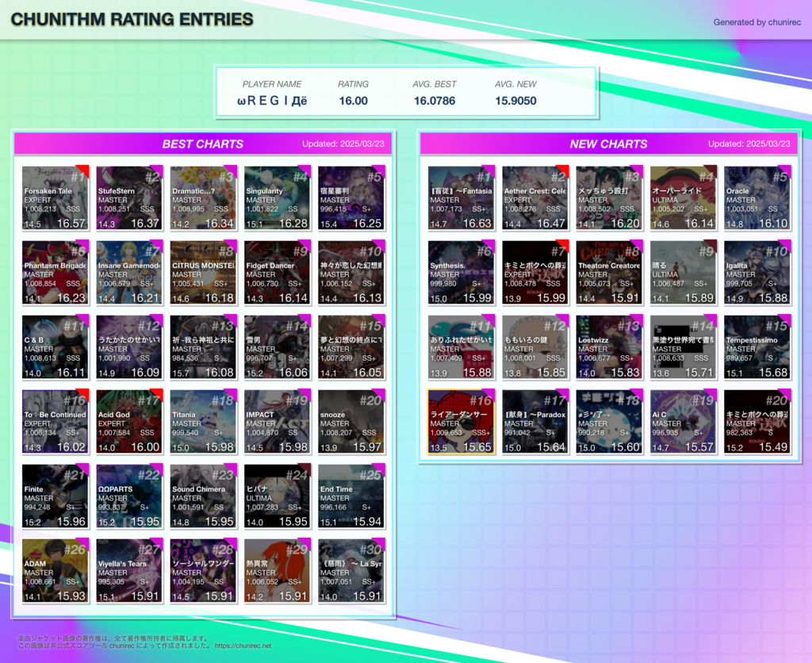Screen dimensions: 812x663
Task: Click the Acid God song jacket
Action: point(129,422)
